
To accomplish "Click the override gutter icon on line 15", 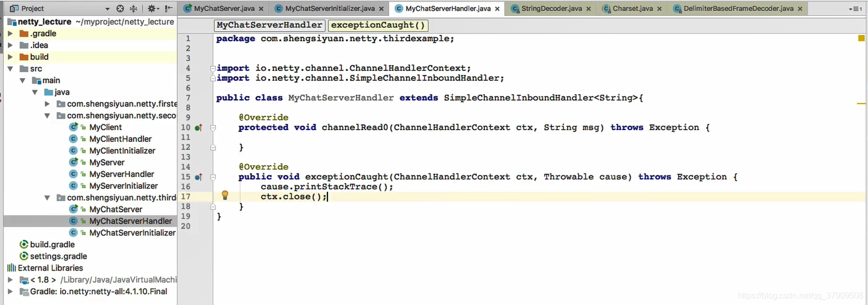I will click(198, 177).
